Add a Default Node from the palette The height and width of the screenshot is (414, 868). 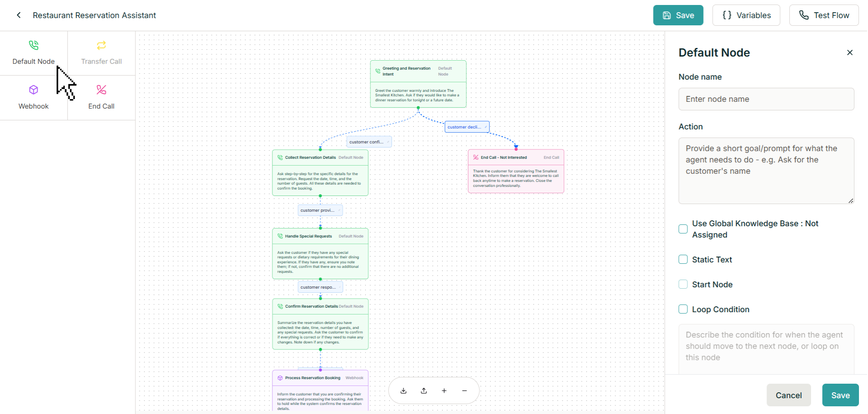33,53
